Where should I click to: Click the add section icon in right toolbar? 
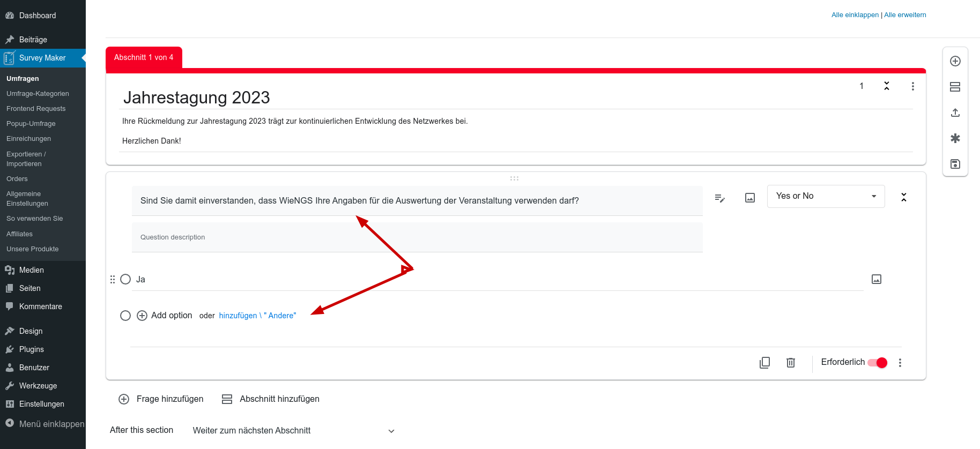click(955, 87)
